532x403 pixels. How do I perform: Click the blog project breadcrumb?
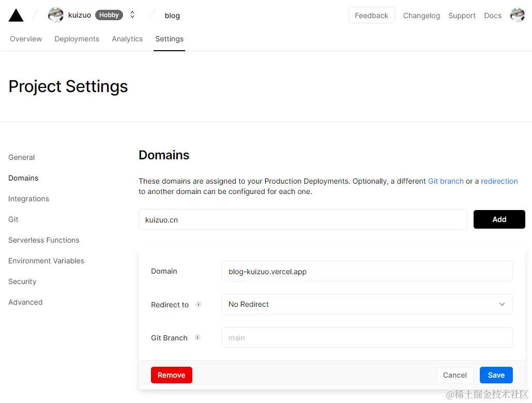172,16
